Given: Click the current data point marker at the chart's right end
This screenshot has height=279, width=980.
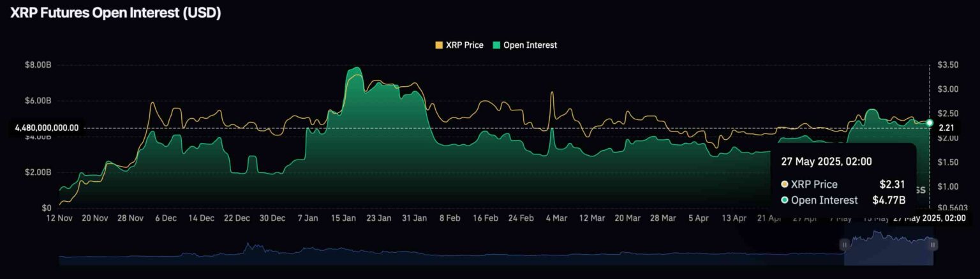Looking at the screenshot, I should (x=930, y=123).
